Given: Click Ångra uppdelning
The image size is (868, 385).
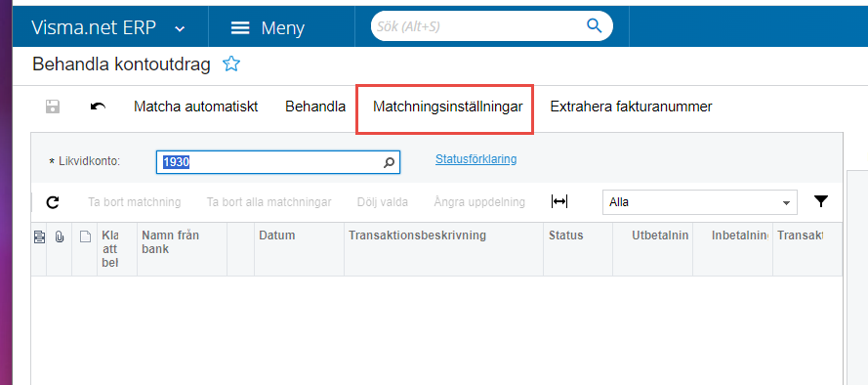Looking at the screenshot, I should coord(479,202).
